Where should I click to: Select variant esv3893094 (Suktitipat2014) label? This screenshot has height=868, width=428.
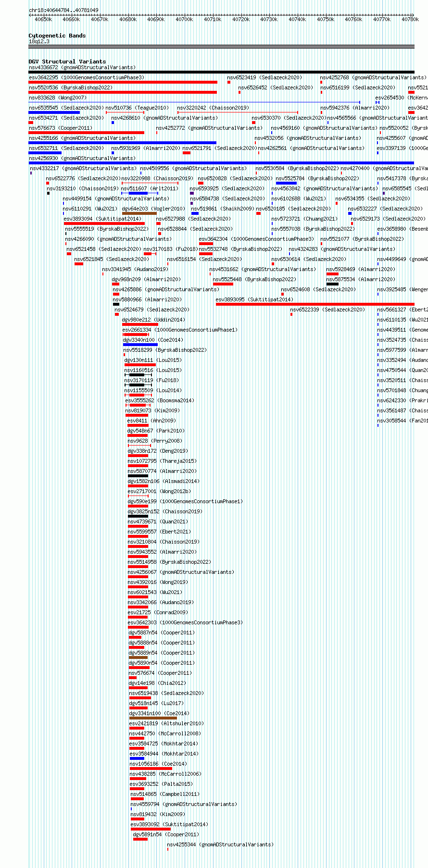tap(102, 219)
